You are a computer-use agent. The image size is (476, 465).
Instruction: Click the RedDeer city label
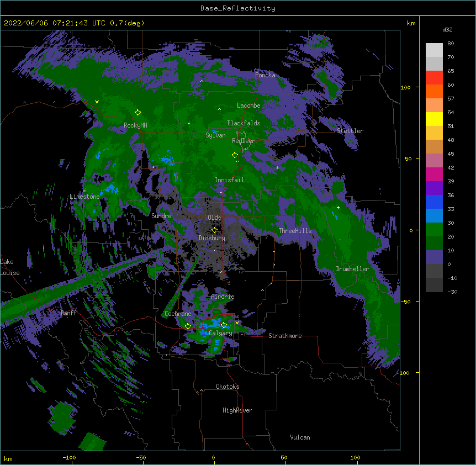coord(244,140)
